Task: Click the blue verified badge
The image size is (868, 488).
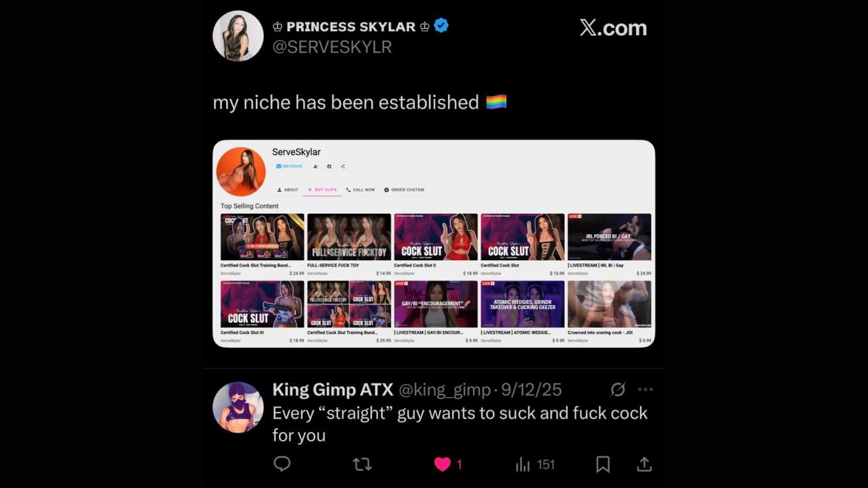Action: (x=441, y=26)
